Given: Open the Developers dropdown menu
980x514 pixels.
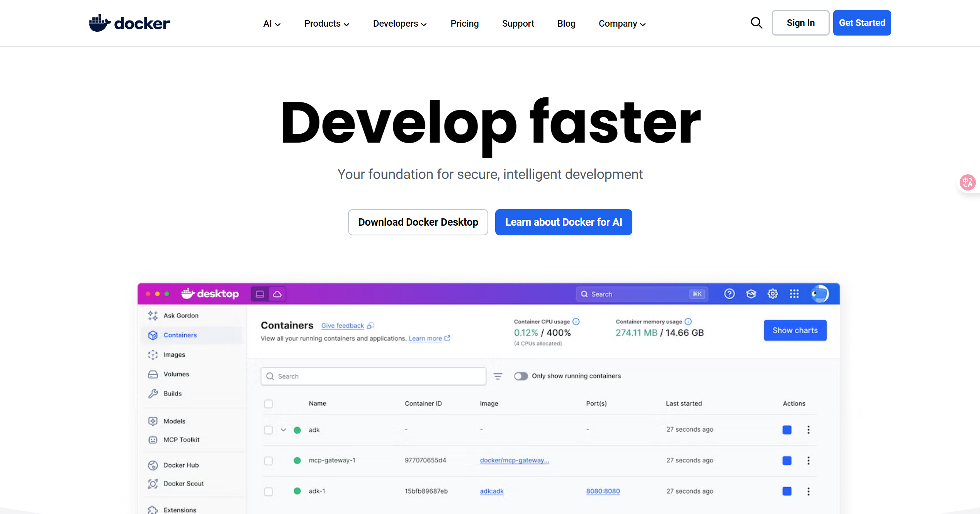Looking at the screenshot, I should 399,24.
